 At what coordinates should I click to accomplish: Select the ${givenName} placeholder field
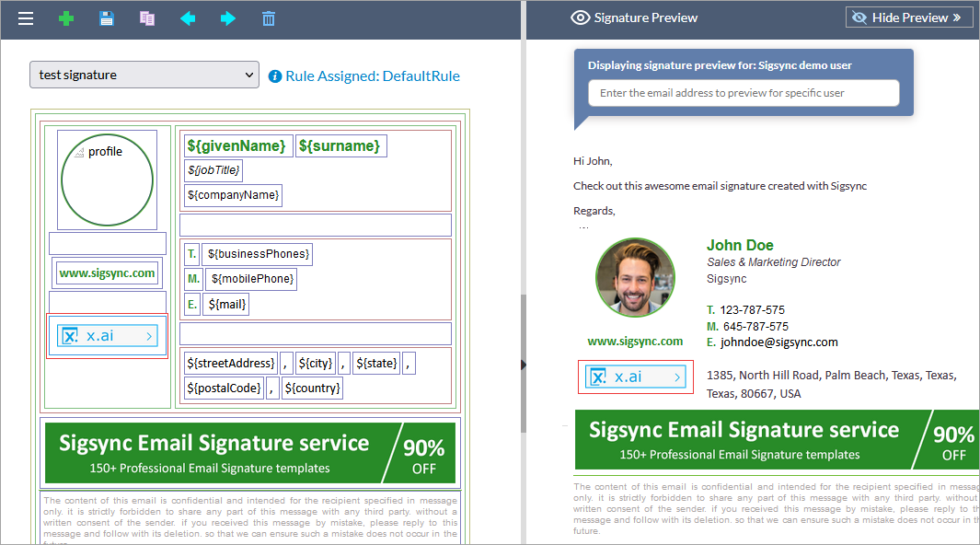click(238, 146)
